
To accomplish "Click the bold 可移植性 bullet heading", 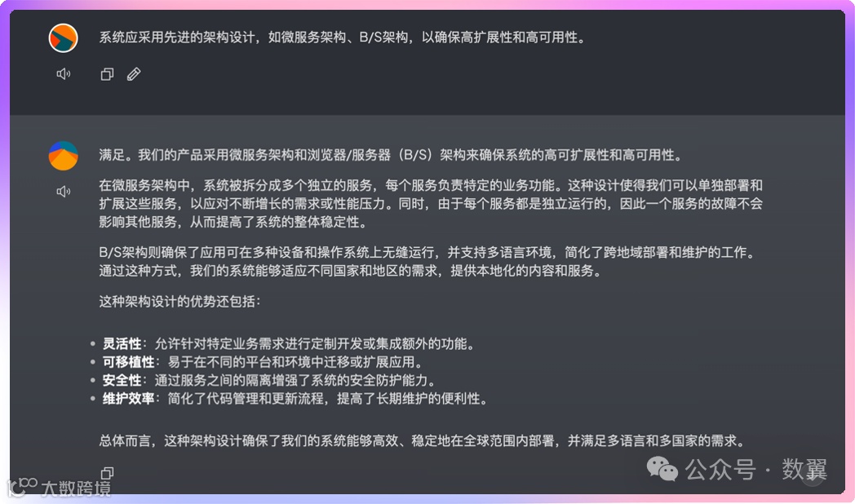I will 128,362.
